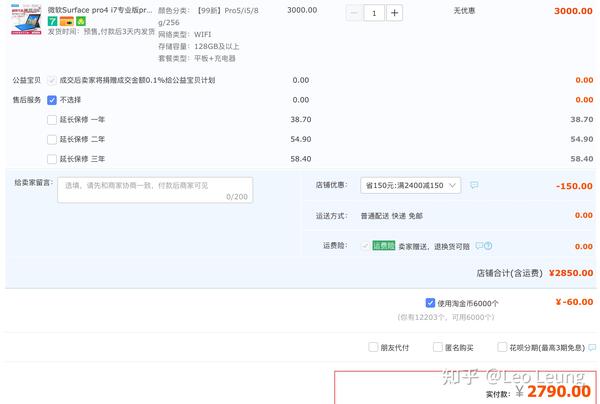This screenshot has width=600, height=404.
Task: Decrease quantity with the minus button
Action: tap(354, 13)
